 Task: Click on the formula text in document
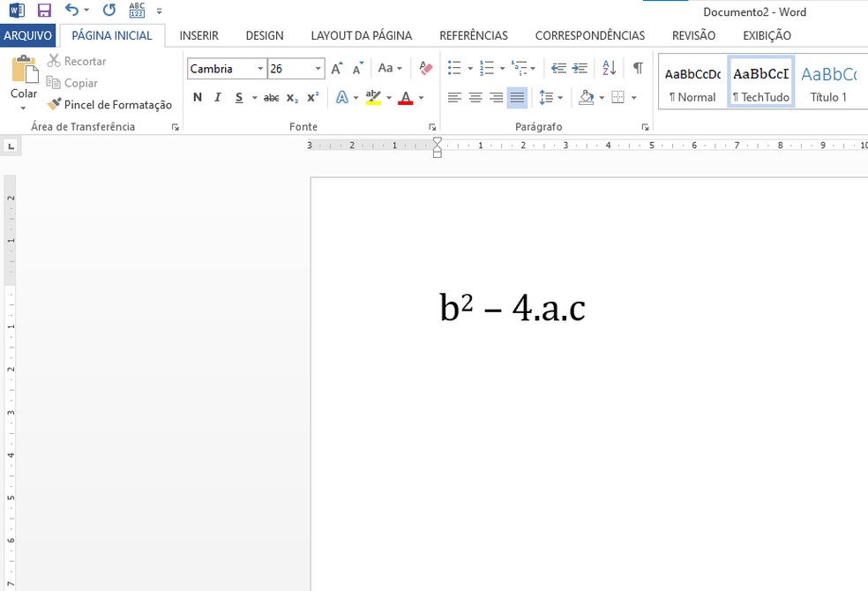click(x=512, y=308)
